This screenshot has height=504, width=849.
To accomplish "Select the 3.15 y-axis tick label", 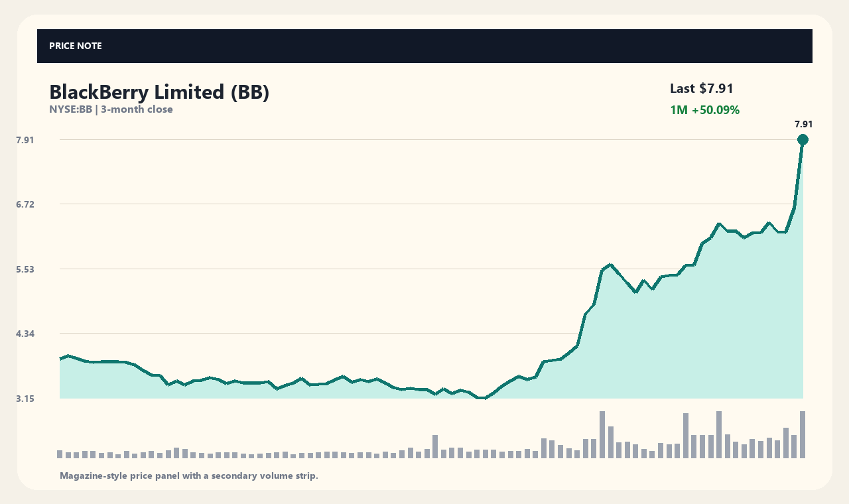I will point(25,399).
